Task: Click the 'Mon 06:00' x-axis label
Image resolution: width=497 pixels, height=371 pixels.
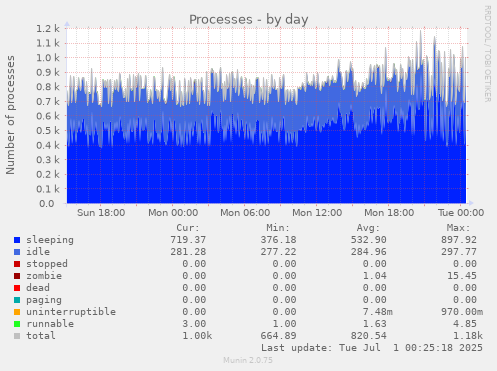Action: click(245, 213)
